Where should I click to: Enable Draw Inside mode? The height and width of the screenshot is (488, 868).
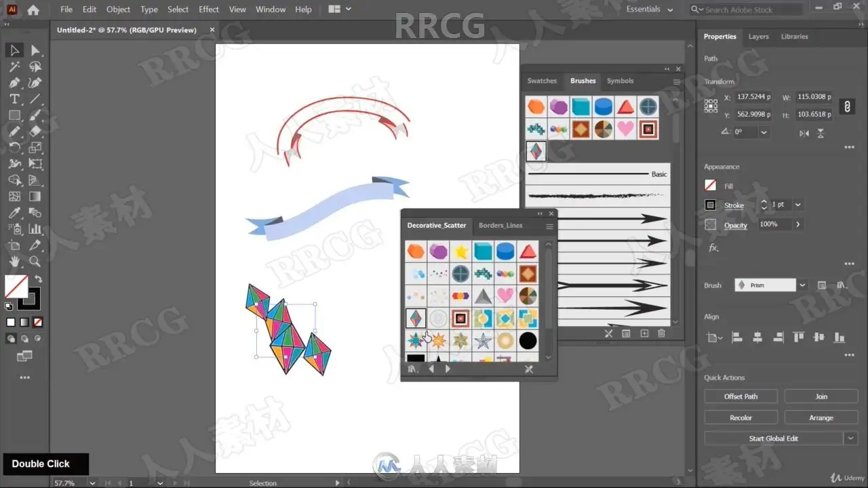coord(38,338)
